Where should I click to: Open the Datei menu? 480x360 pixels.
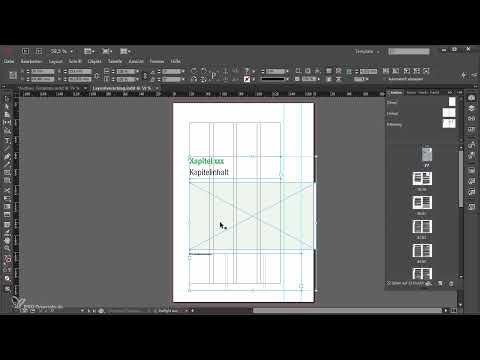(9, 61)
